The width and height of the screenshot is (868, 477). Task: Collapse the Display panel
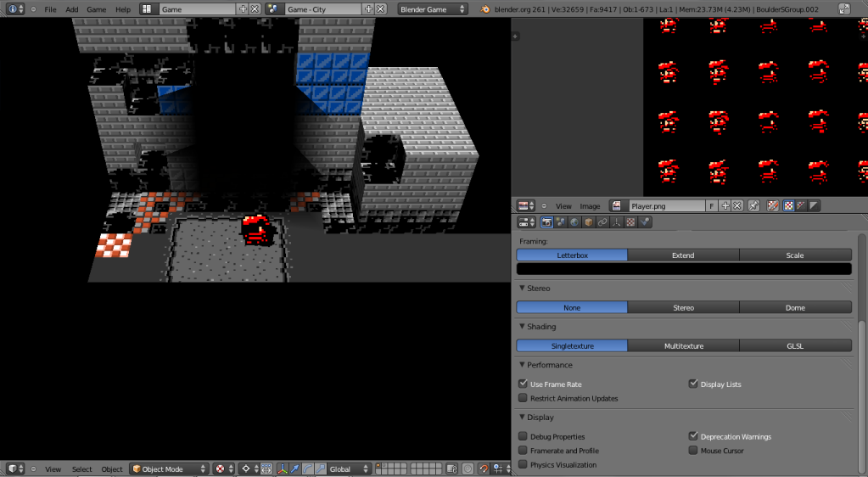tap(522, 418)
